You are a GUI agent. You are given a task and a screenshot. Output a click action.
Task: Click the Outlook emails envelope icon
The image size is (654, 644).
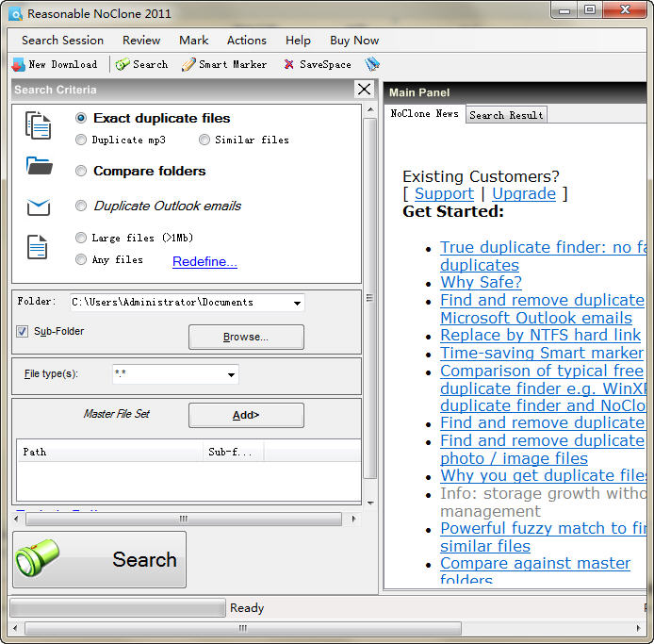click(x=39, y=207)
